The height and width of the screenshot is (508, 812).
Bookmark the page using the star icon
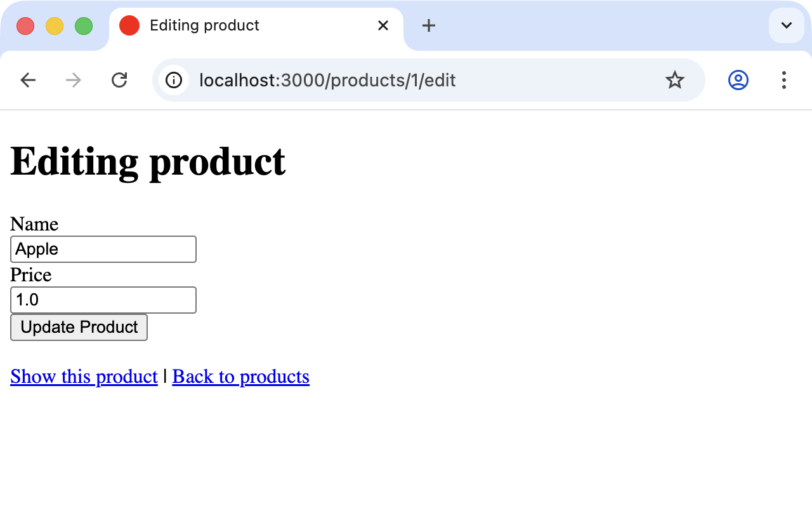tap(674, 80)
